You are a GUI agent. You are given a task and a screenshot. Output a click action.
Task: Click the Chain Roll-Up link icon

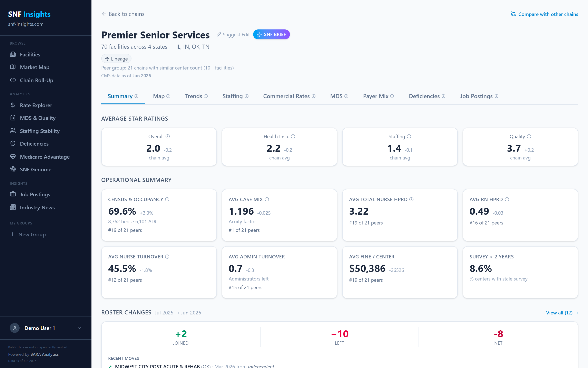coord(13,80)
